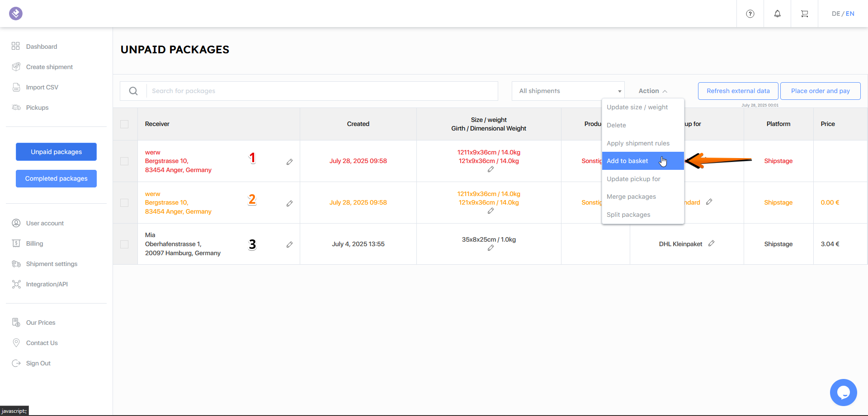
Task: Choose Add to basket from Action menu
Action: tap(627, 161)
